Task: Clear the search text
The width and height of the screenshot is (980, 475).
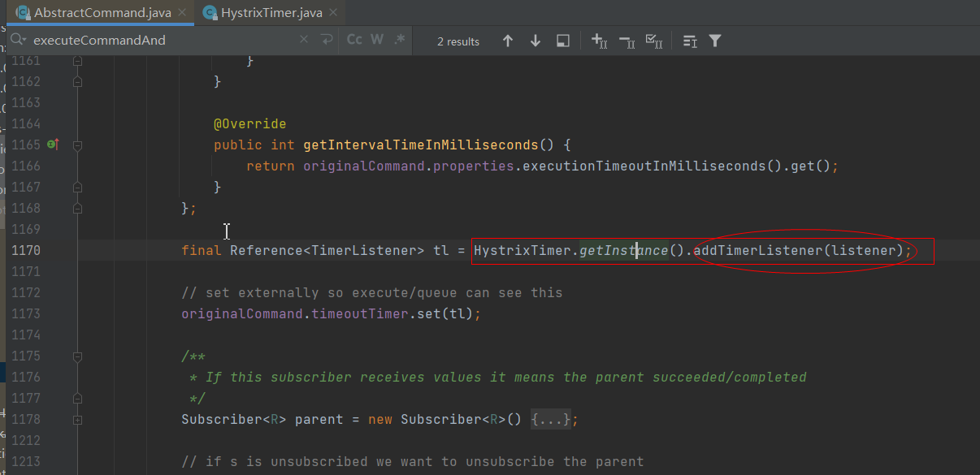Action: 304,40
